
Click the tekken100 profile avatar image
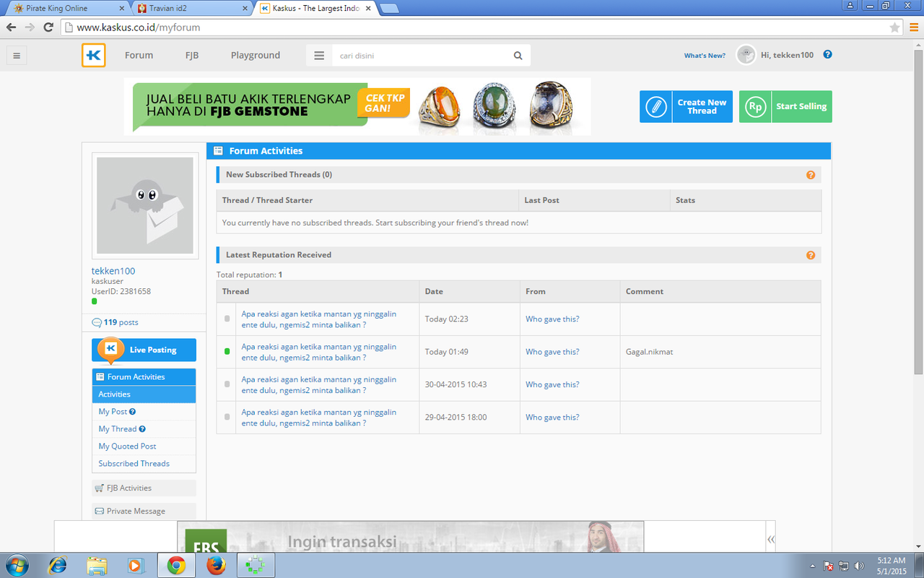tap(145, 205)
